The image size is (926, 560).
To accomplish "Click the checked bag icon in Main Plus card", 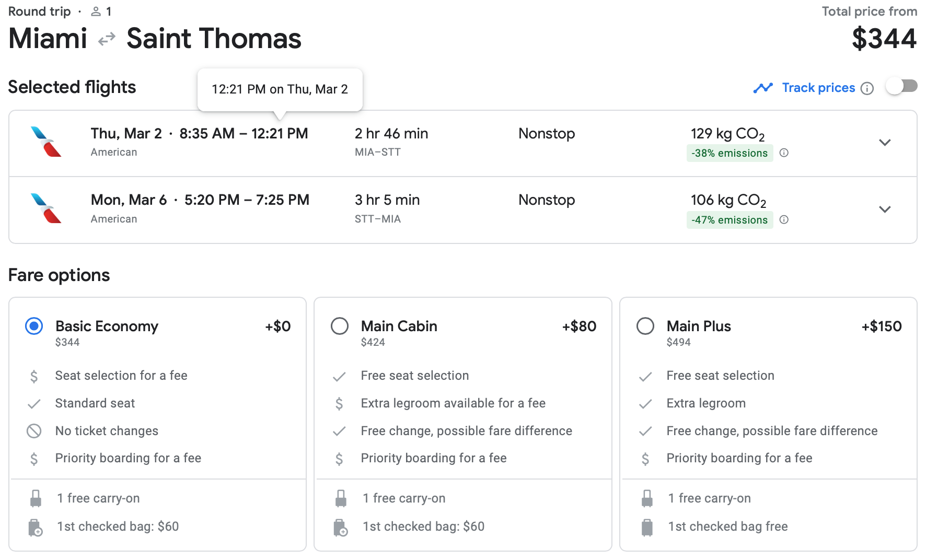I will pyautogui.click(x=647, y=526).
